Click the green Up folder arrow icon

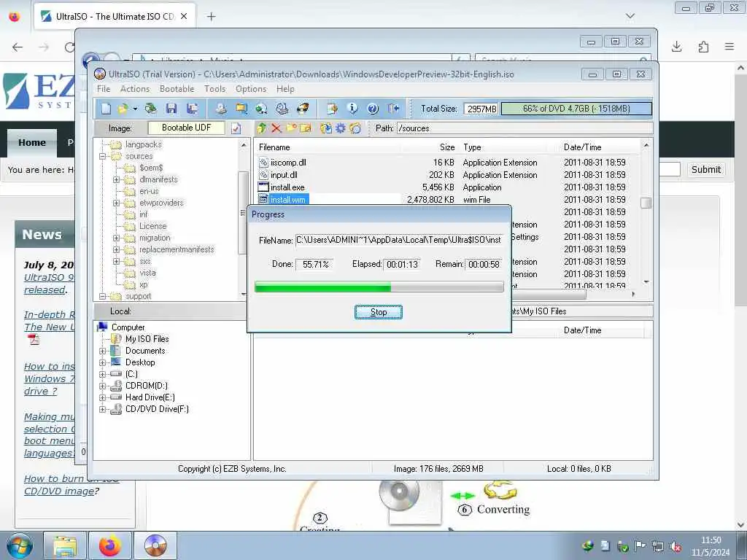click(x=262, y=128)
